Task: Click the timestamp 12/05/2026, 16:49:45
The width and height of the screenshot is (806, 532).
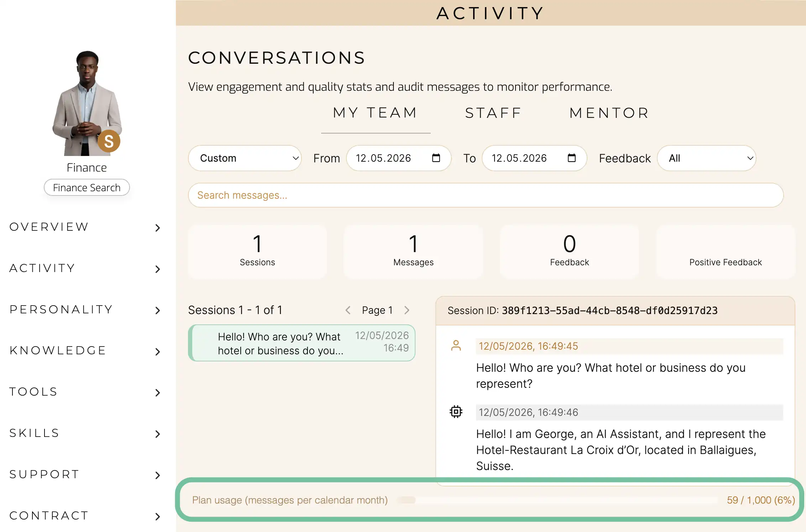Action: click(528, 346)
